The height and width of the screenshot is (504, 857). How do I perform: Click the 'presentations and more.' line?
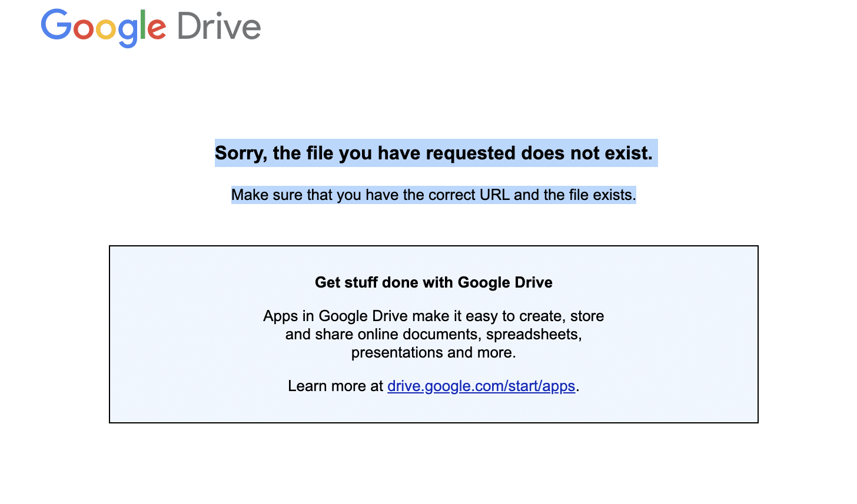(433, 352)
